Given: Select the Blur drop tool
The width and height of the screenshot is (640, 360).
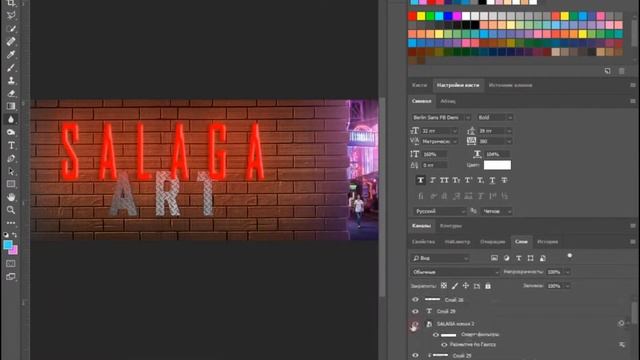Looking at the screenshot, I should pos(11,119).
